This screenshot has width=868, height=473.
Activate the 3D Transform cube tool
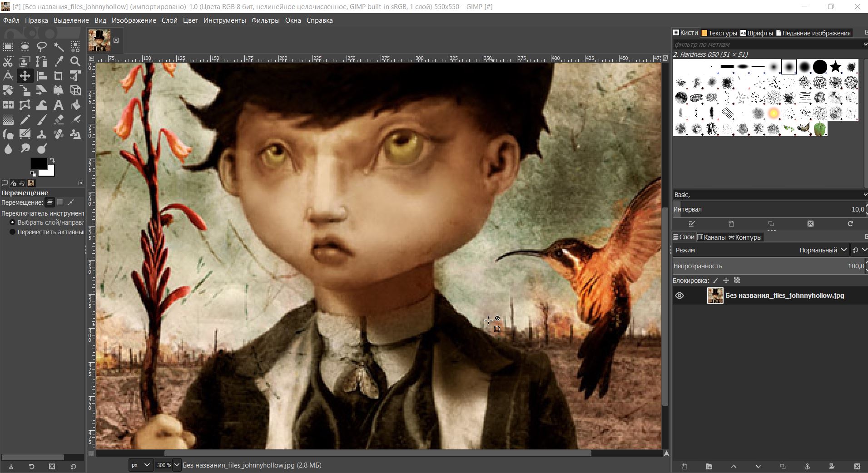click(75, 90)
